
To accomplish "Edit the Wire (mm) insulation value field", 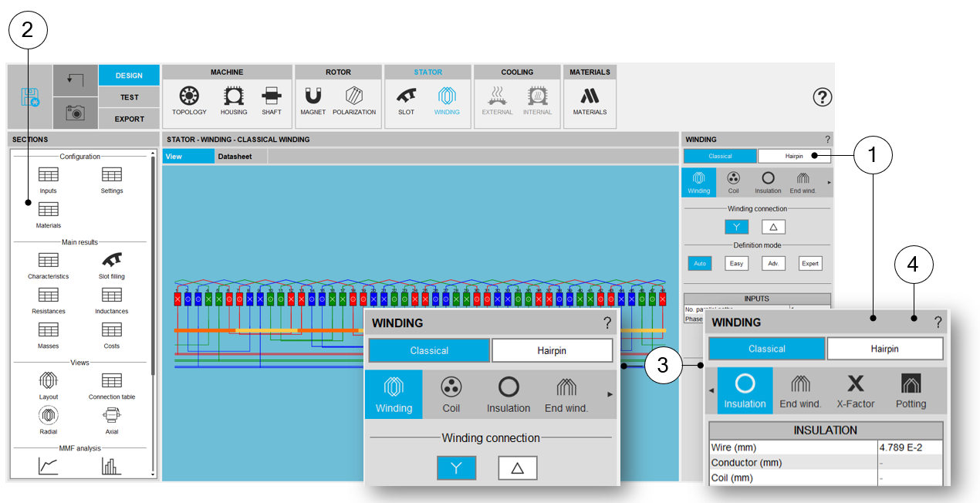I will (909, 447).
